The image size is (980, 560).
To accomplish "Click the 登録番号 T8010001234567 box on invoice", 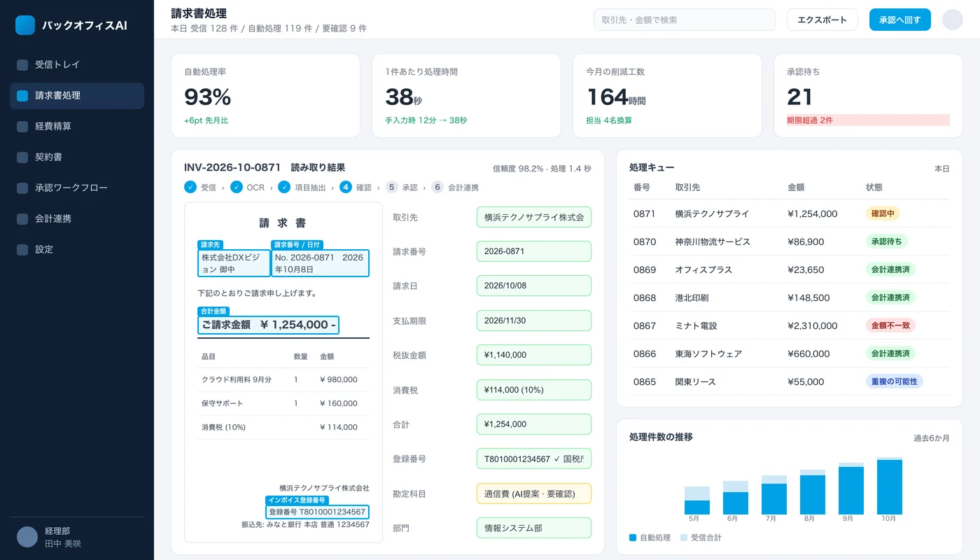I will 318,512.
